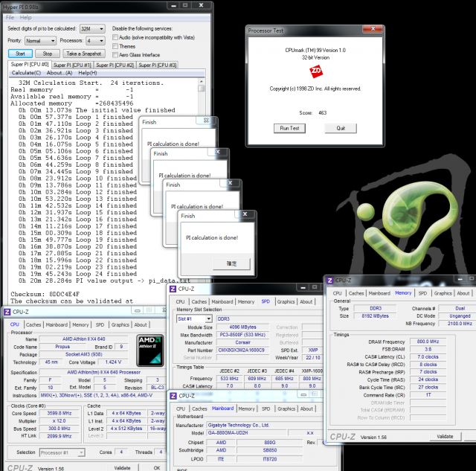Open the Priority dropdown set to Normal
The width and height of the screenshot is (476, 471).
tap(40, 41)
